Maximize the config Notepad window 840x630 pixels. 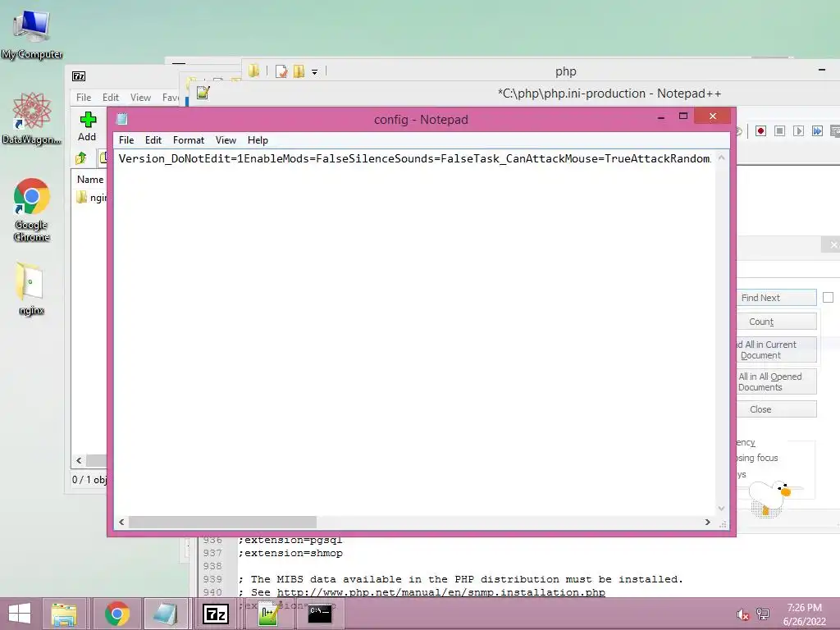pyautogui.click(x=683, y=116)
